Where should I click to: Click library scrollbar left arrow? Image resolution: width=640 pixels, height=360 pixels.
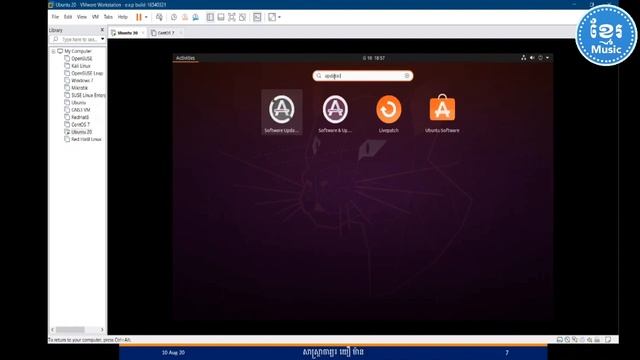pyautogui.click(x=52, y=329)
